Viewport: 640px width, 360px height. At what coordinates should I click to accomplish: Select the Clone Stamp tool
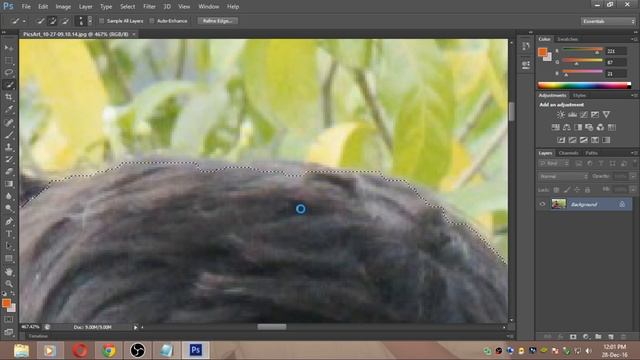click(9, 147)
